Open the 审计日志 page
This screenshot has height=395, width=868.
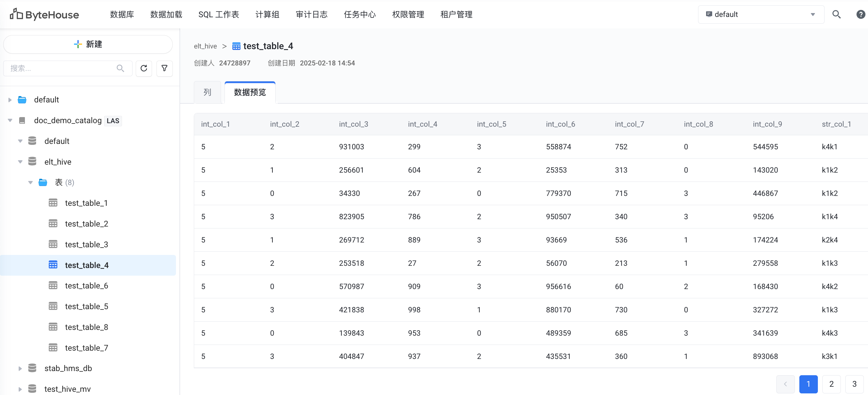pos(312,14)
